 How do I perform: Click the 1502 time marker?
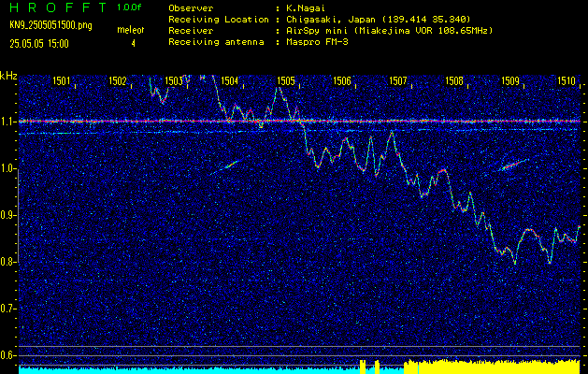(118, 80)
